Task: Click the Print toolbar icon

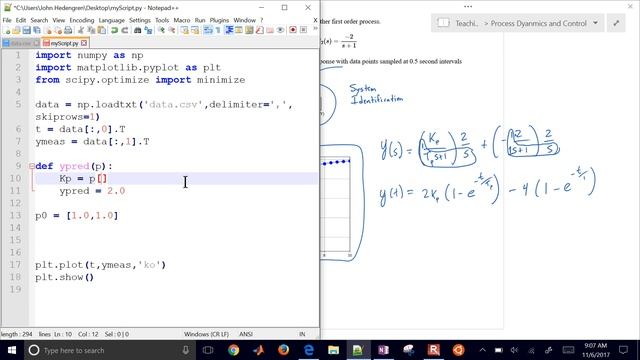Action: (68, 30)
